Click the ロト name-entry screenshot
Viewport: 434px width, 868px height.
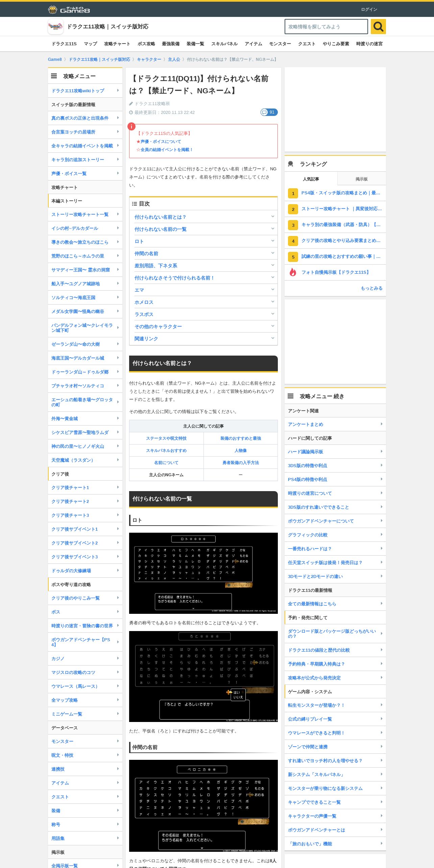[203, 573]
